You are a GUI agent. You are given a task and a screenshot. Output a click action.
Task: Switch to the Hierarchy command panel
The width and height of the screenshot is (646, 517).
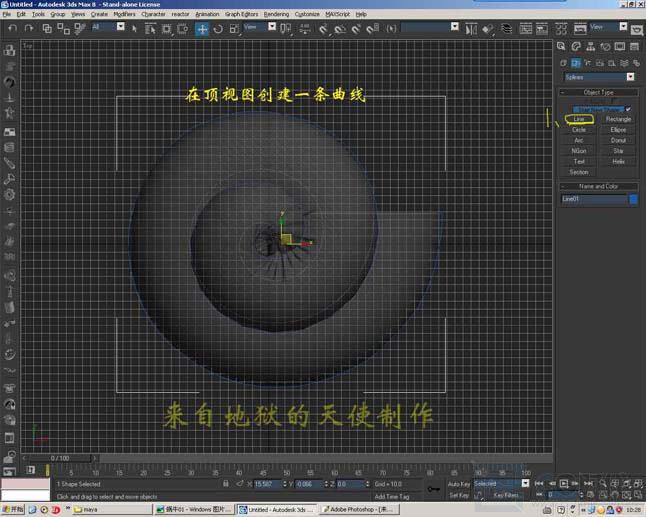[x=590, y=47]
